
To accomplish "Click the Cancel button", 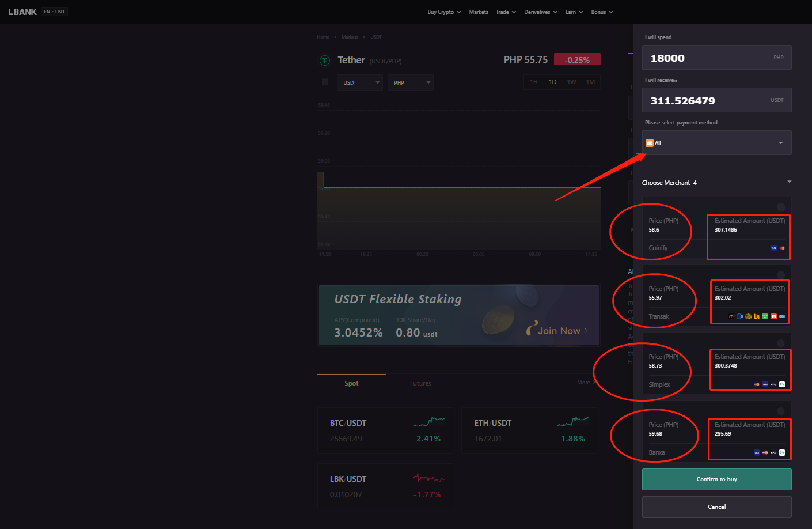I will pos(717,507).
